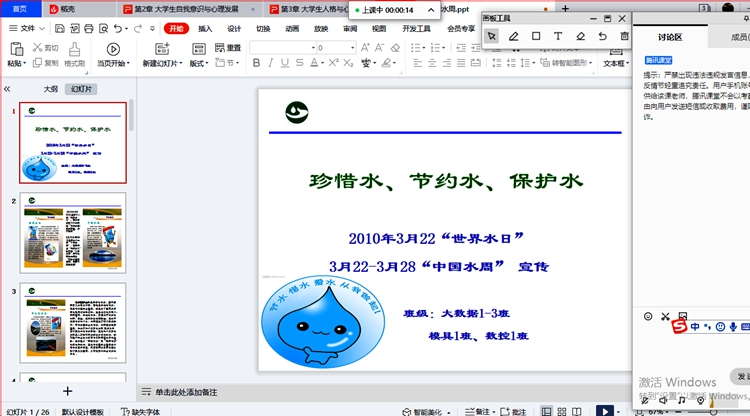
Task: Switch to the 大纲 panel tab
Action: click(x=50, y=89)
